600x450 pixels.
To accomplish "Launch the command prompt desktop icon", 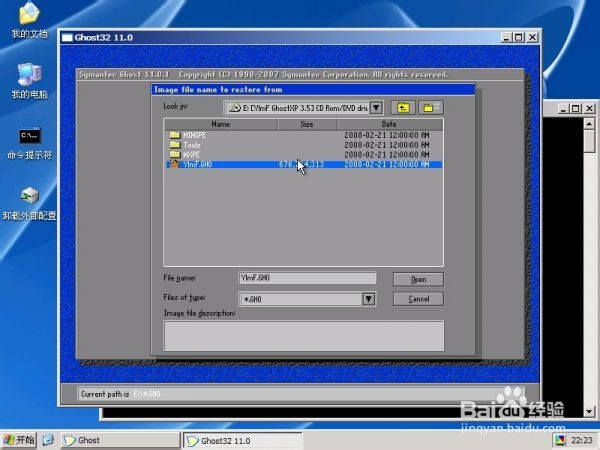I will 29,143.
